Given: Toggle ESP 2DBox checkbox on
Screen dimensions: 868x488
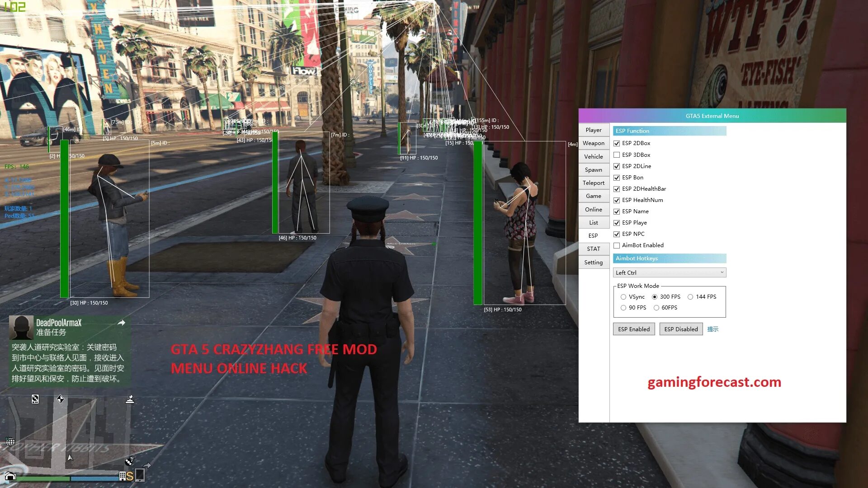Looking at the screenshot, I should (617, 143).
